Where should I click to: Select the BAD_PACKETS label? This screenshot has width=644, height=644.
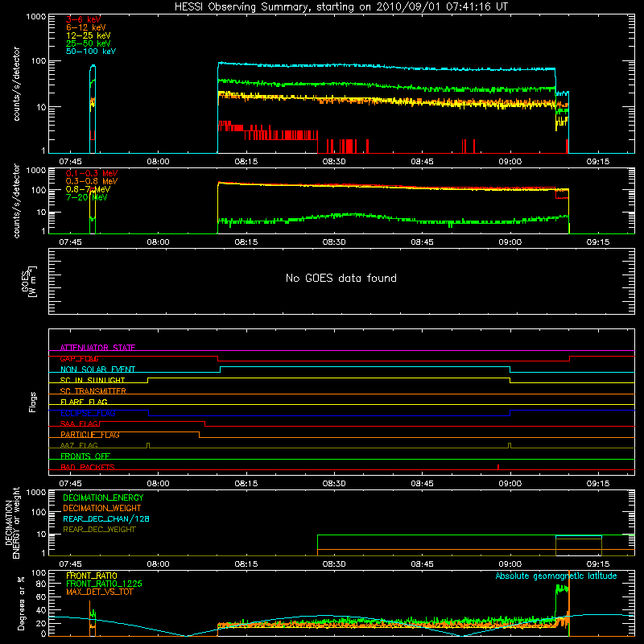pyautogui.click(x=88, y=467)
